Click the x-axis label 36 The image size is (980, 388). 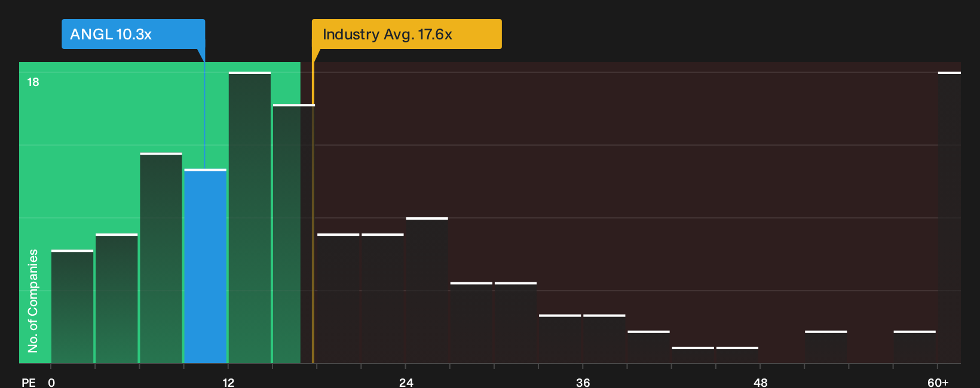(x=583, y=382)
